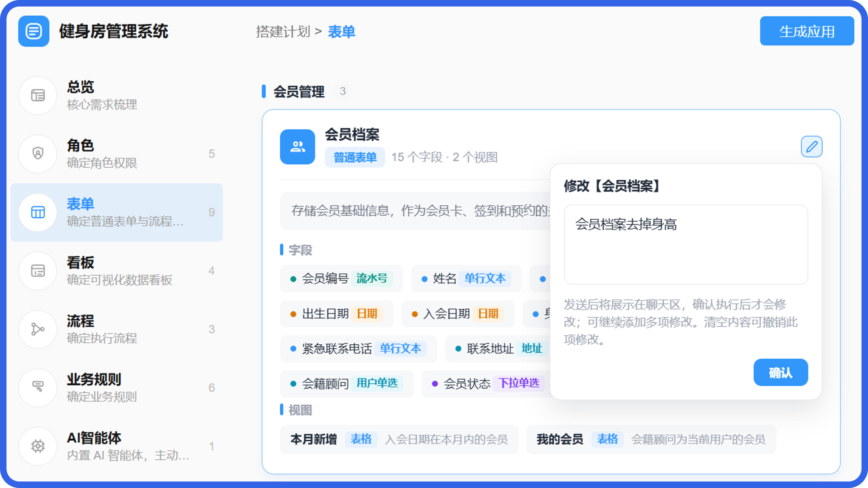The image size is (868, 488).
Task: Click the 总览 overview sidebar icon
Action: [x=38, y=96]
